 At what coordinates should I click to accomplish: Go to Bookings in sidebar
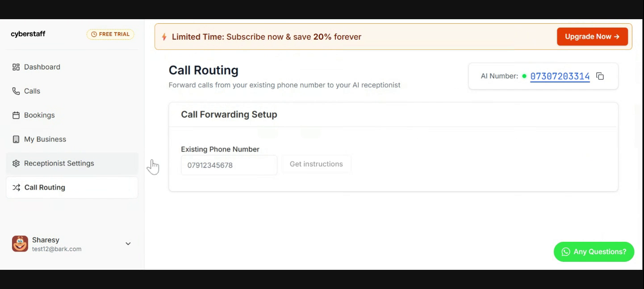[x=39, y=115]
